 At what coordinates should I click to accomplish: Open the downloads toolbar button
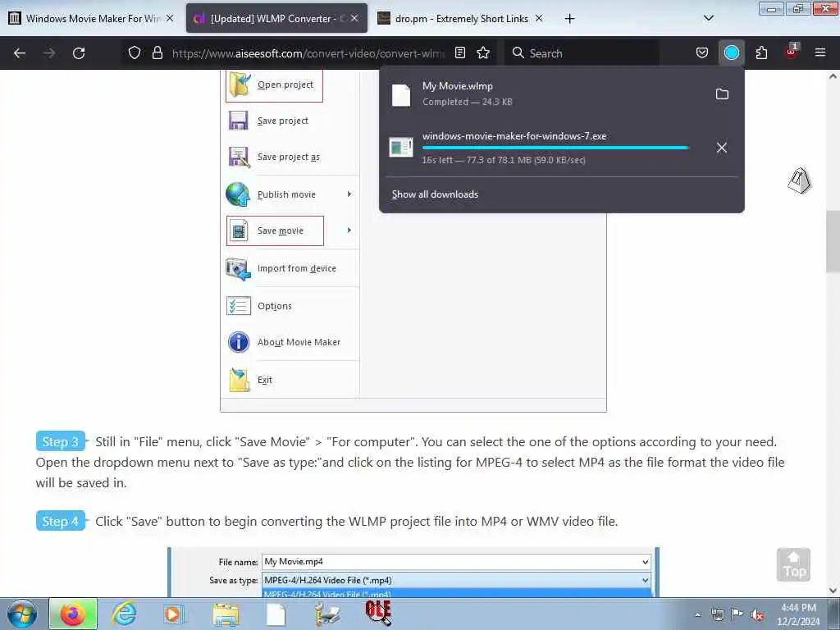(731, 52)
